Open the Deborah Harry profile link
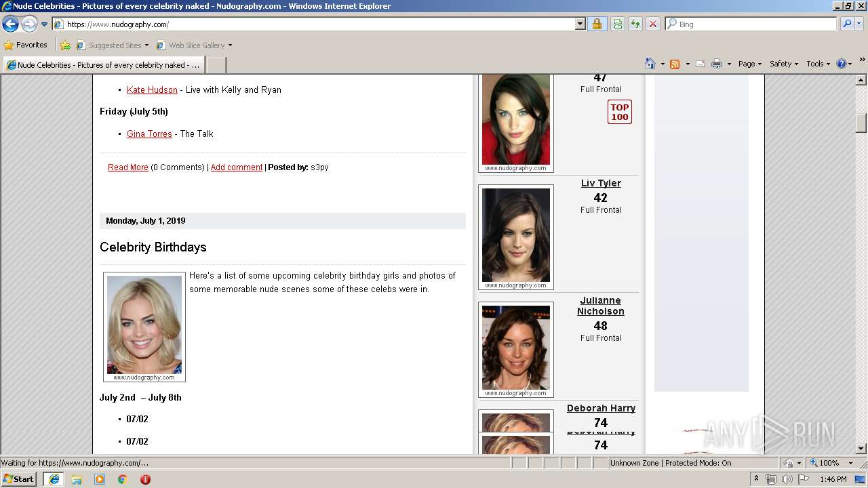Image resolution: width=868 pixels, height=488 pixels. [601, 408]
